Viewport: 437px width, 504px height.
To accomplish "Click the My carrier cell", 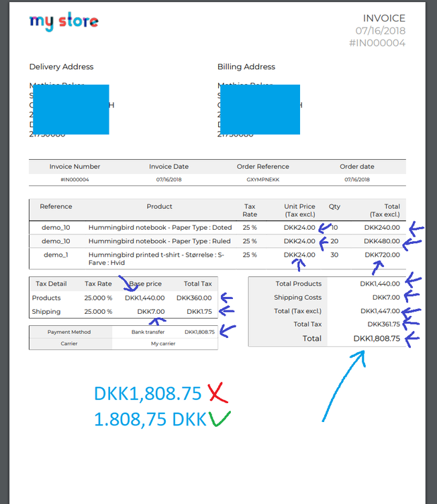I will (163, 343).
